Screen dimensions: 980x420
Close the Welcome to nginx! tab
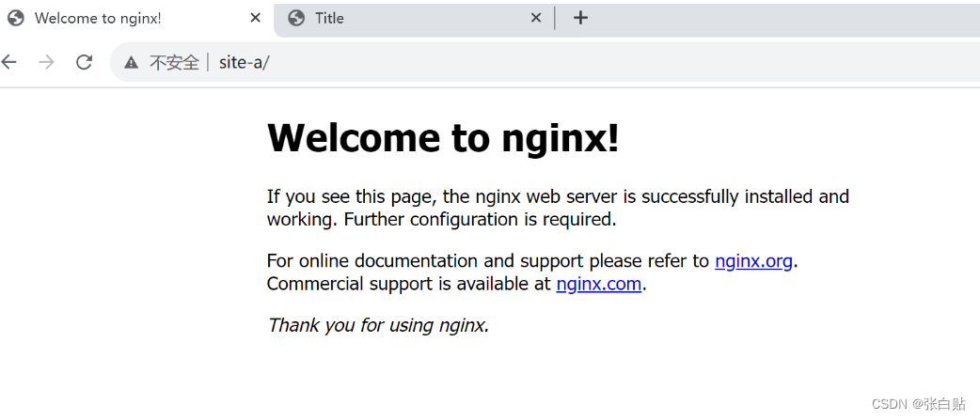coord(255,18)
